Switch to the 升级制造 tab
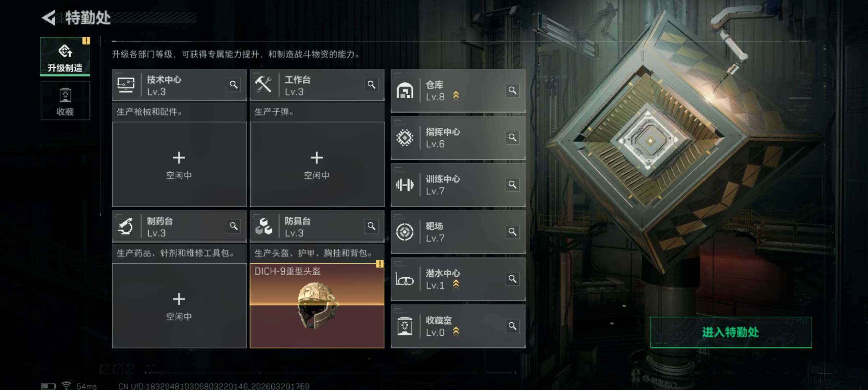The image size is (868, 390). (x=65, y=56)
